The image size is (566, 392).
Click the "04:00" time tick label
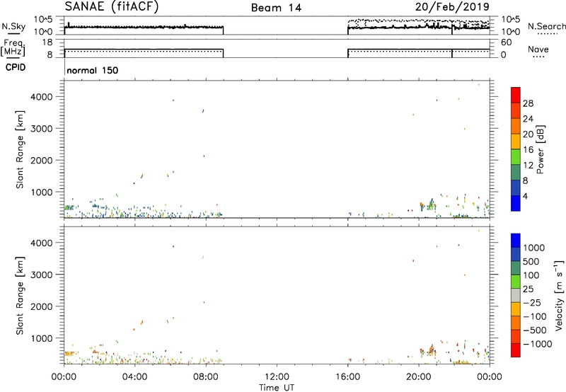(134, 377)
